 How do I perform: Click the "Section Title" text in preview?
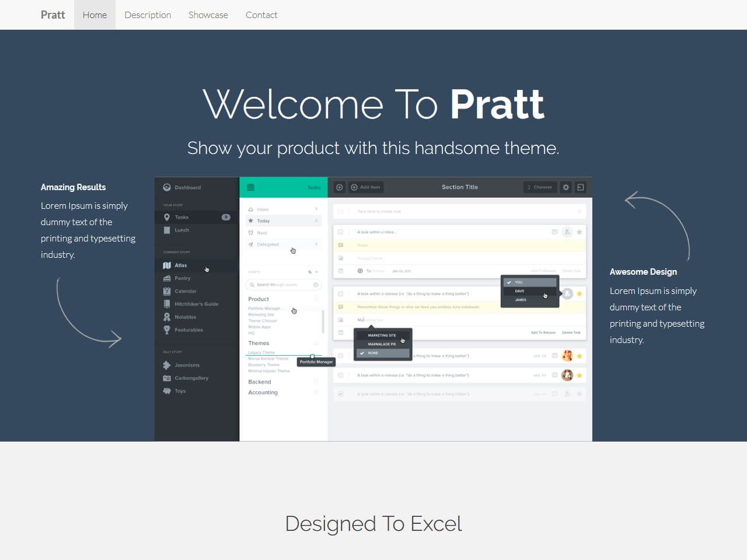(x=460, y=187)
